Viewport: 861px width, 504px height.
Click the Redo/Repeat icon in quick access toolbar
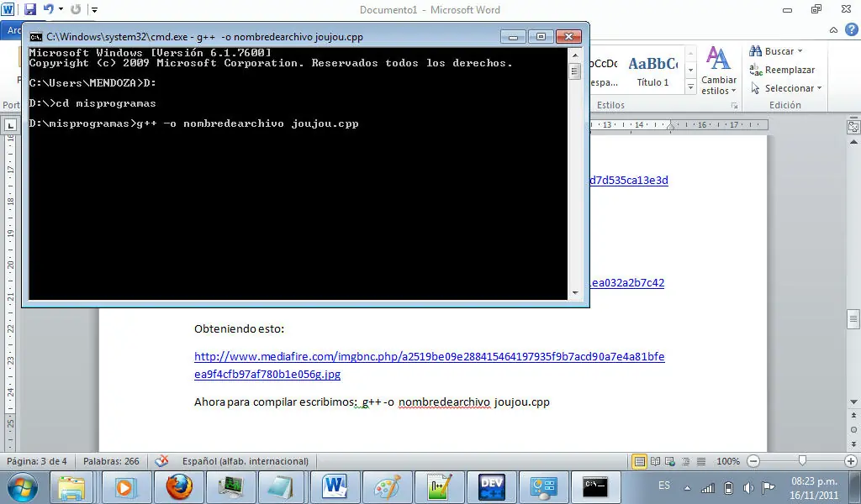[x=76, y=9]
